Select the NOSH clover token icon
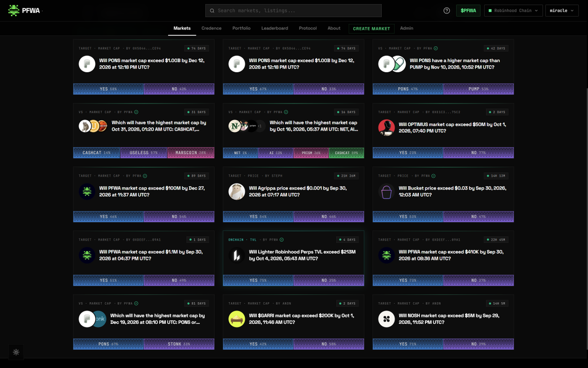Screen dimensions: 588x368 [387, 319]
